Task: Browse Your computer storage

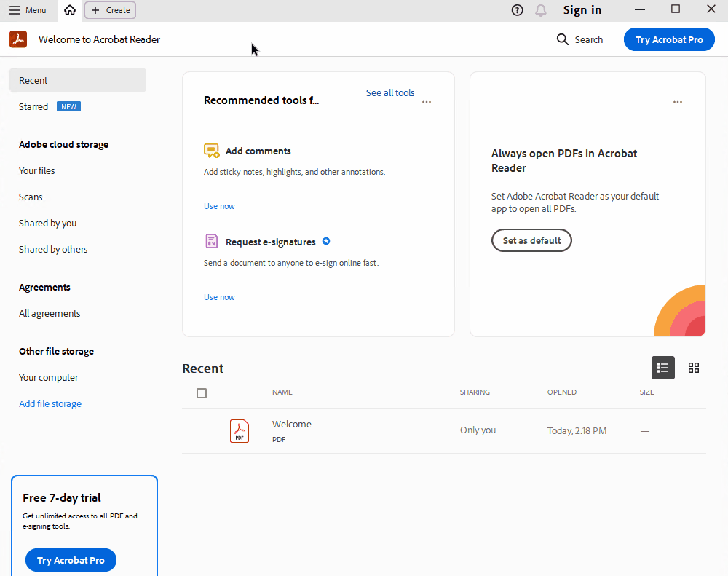Action: [48, 378]
